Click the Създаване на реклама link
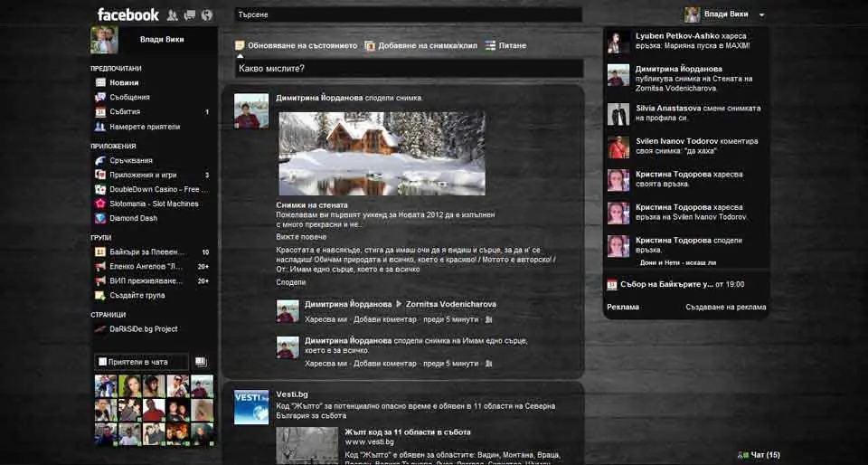Image resolution: width=868 pixels, height=465 pixels. coord(726,307)
